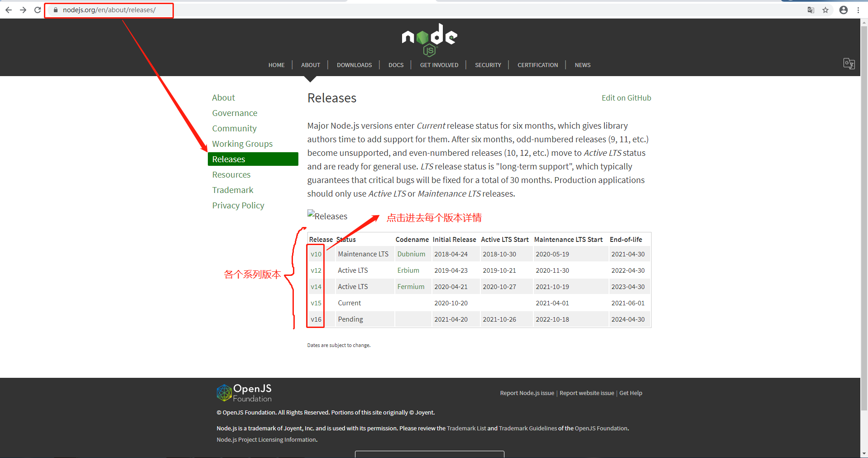Open the Google Translate page icon
Image resolution: width=868 pixels, height=458 pixels.
(810, 10)
